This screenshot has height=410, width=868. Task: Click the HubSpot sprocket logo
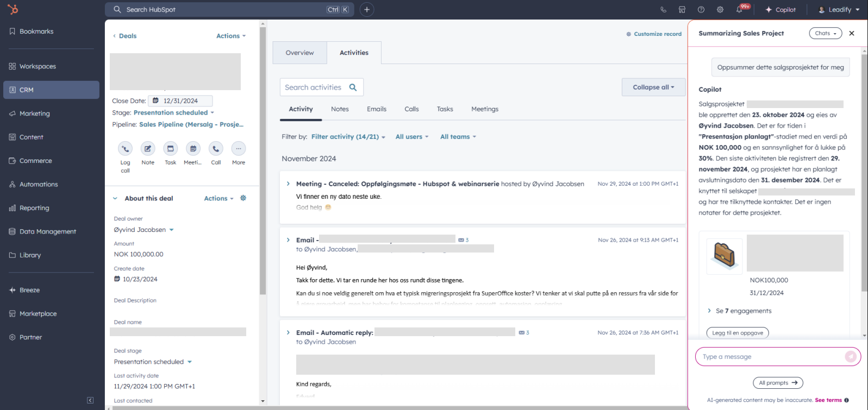click(13, 9)
